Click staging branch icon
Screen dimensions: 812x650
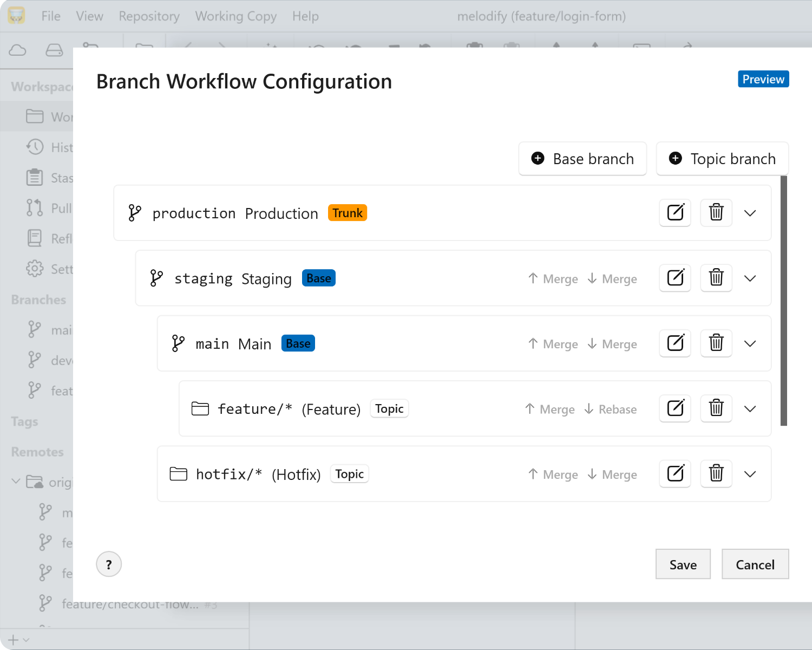pos(156,278)
